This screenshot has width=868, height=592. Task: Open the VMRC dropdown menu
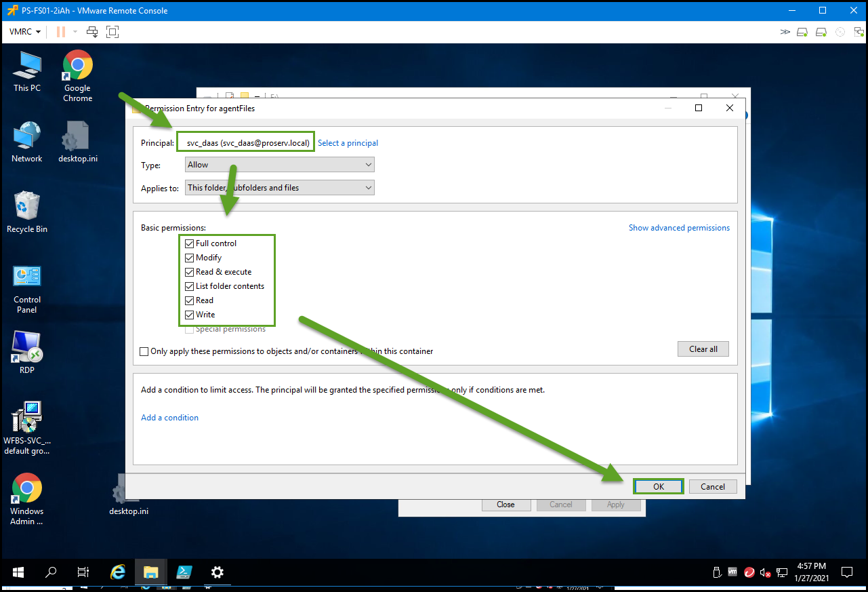coord(25,32)
